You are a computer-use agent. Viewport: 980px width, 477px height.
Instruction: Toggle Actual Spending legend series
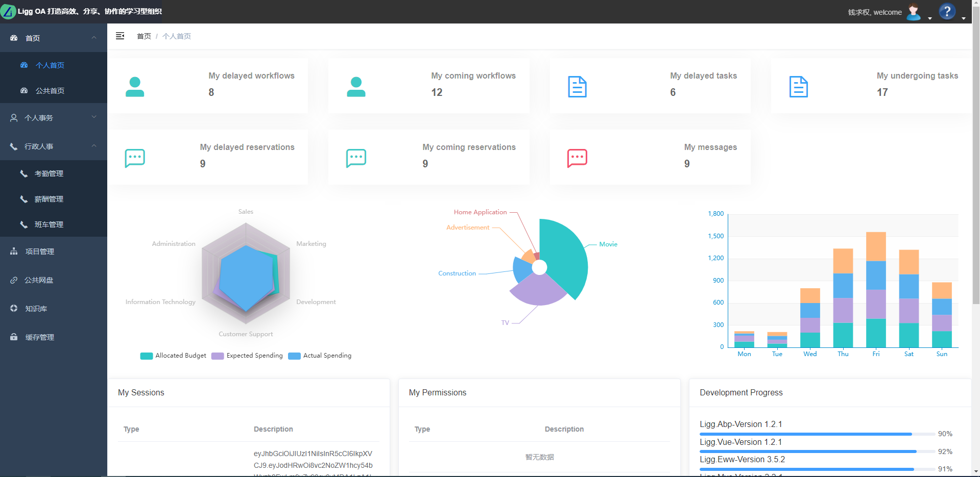tap(320, 356)
